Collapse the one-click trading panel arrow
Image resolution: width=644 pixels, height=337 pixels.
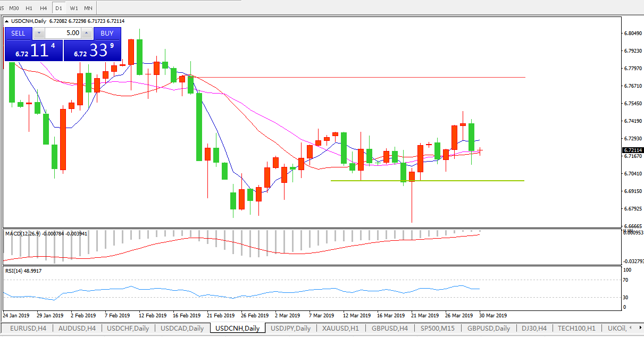7,21
